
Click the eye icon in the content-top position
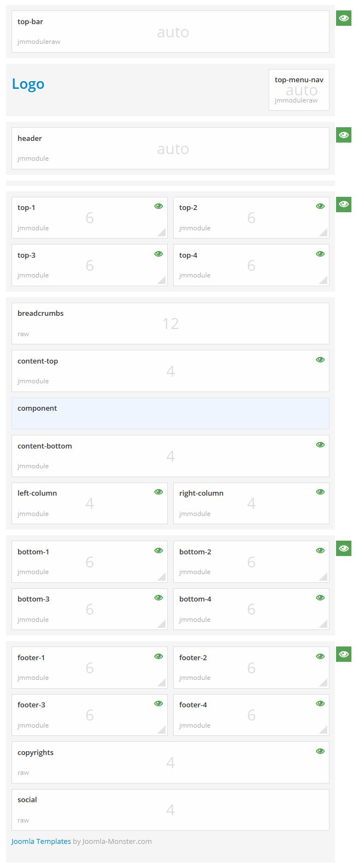(x=320, y=359)
